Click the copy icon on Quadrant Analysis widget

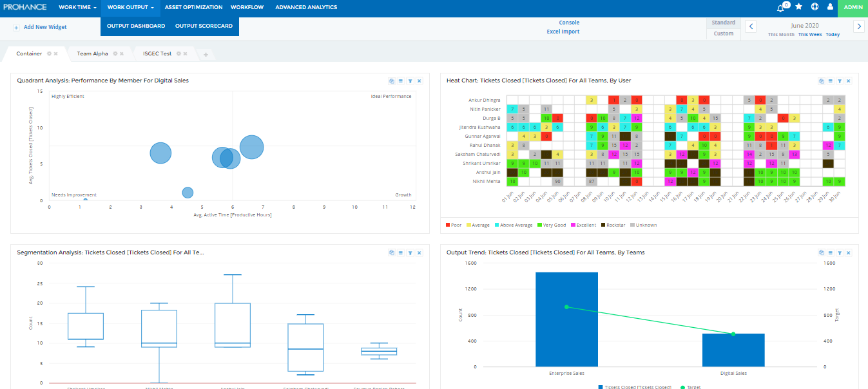coord(392,81)
